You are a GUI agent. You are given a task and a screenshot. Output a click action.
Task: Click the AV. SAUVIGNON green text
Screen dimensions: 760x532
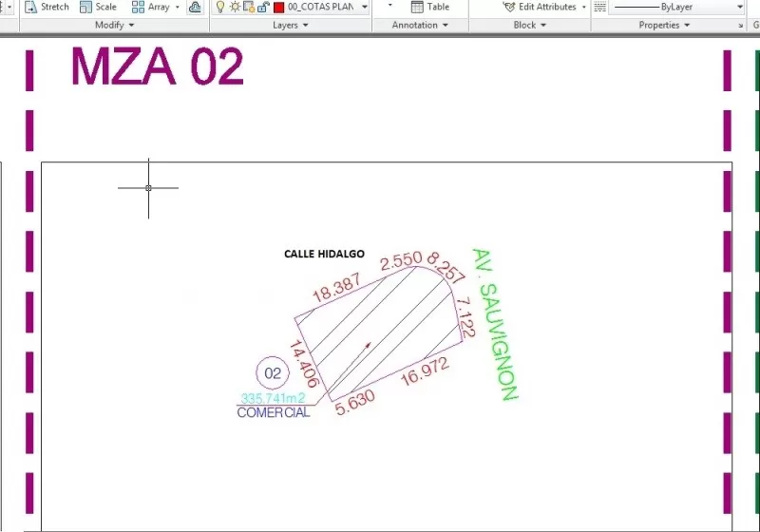pos(495,324)
